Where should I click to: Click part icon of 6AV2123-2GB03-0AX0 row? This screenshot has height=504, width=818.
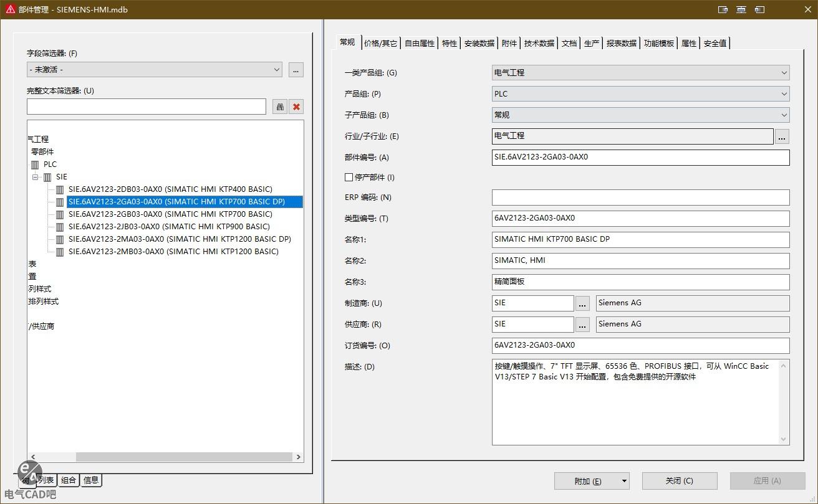pos(60,214)
